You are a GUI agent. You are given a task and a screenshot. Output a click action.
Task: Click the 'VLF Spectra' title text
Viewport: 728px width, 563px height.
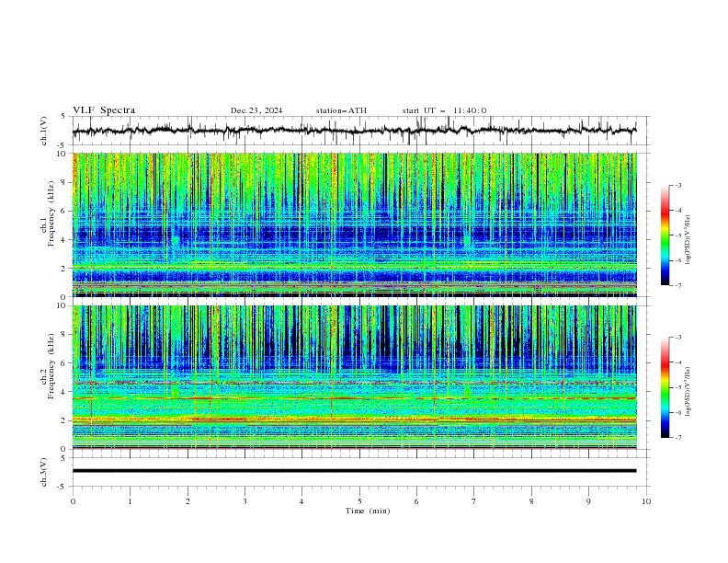pos(104,110)
